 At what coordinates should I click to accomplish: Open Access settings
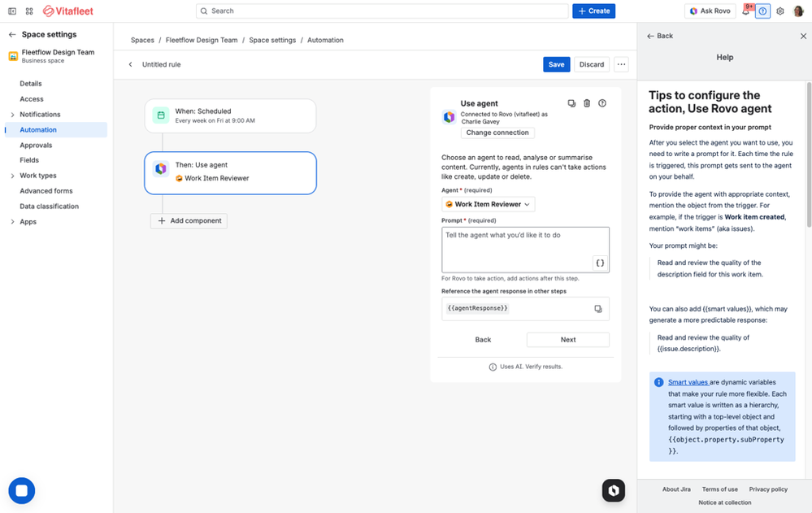[32, 99]
